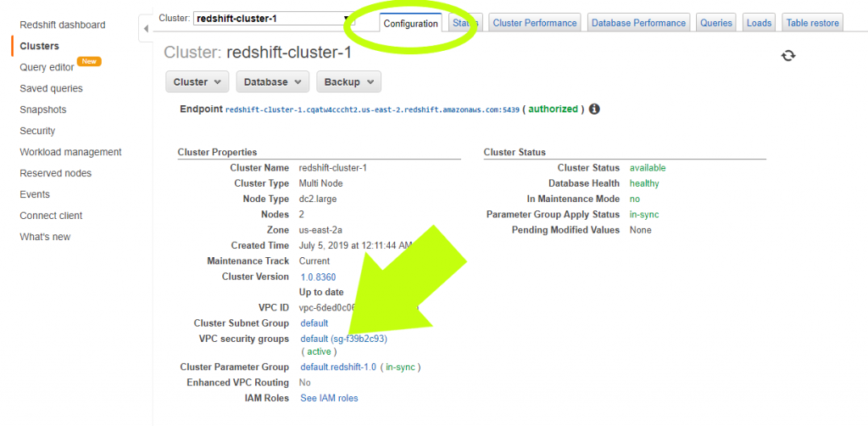Open security group default (sg-f39b2c93)
The image size is (868, 426).
point(343,339)
